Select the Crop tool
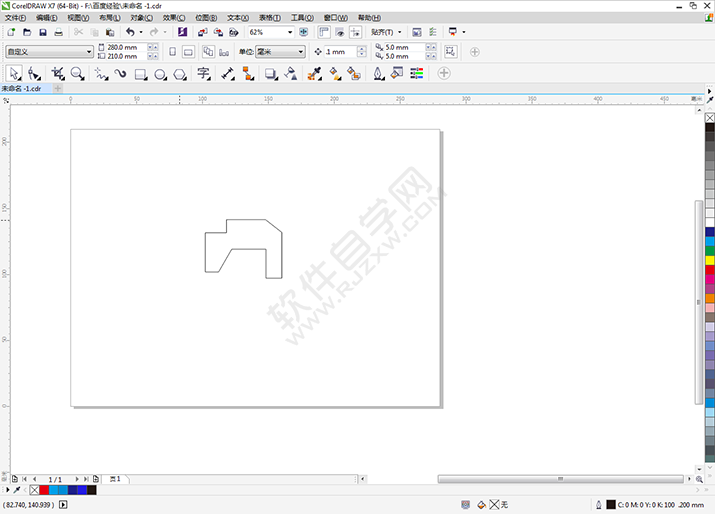Viewport: 715px width, 514px height. point(56,73)
